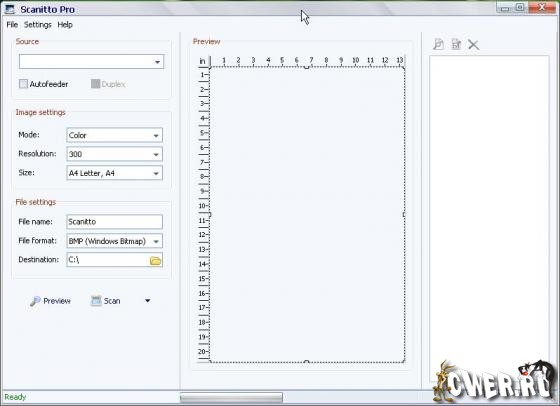Click the progress bar in status bar
Screen dimensions: 560x406
(x=231, y=397)
